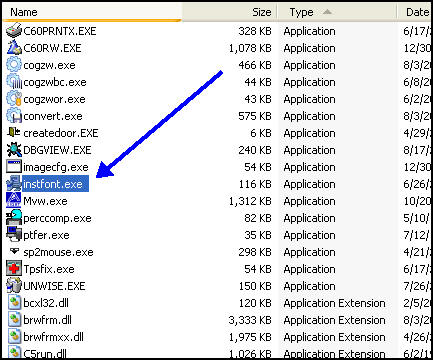
Task: Click the 575 KB size value
Action: (255, 116)
